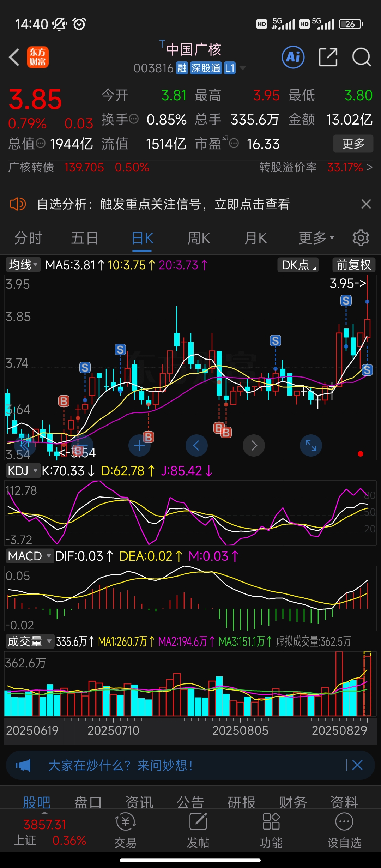Move chart right with gray arrow
This screenshot has height=868, width=381.
point(254,446)
